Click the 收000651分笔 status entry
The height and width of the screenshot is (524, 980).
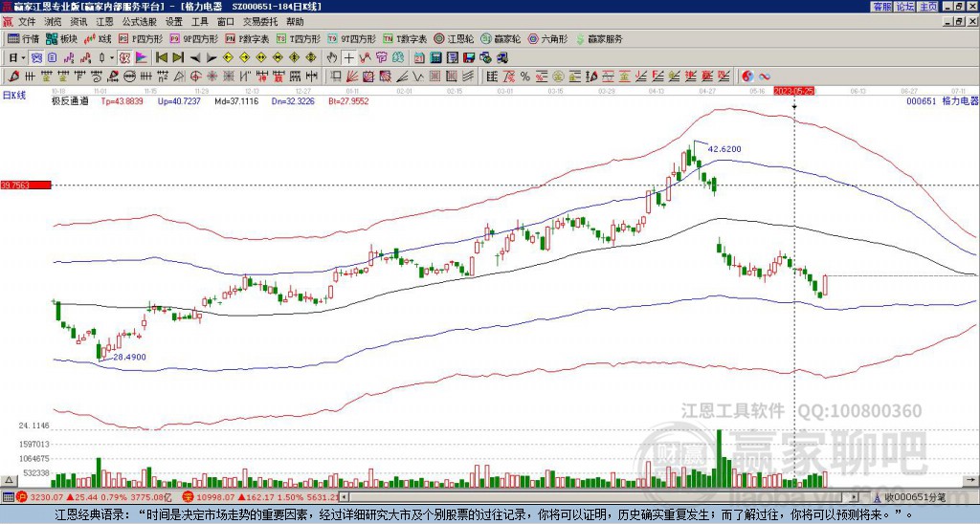pos(916,497)
